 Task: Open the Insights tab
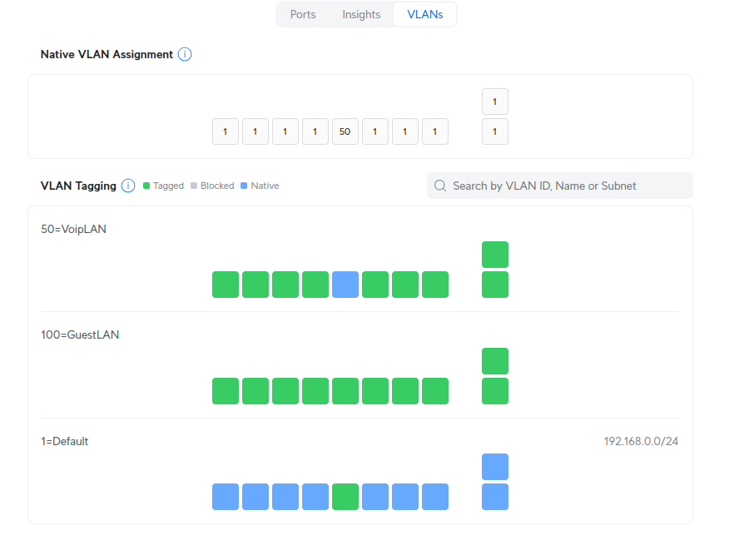click(361, 14)
